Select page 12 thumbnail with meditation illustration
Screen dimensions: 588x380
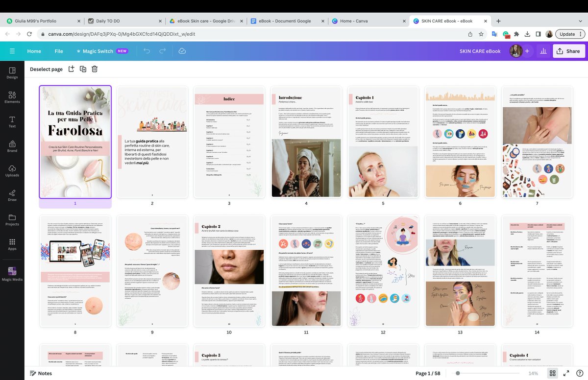point(383,271)
